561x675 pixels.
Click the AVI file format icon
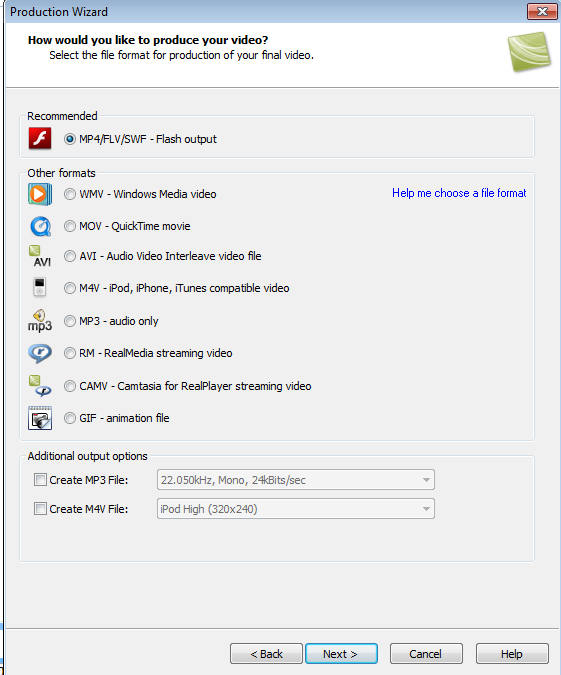[x=40, y=256]
